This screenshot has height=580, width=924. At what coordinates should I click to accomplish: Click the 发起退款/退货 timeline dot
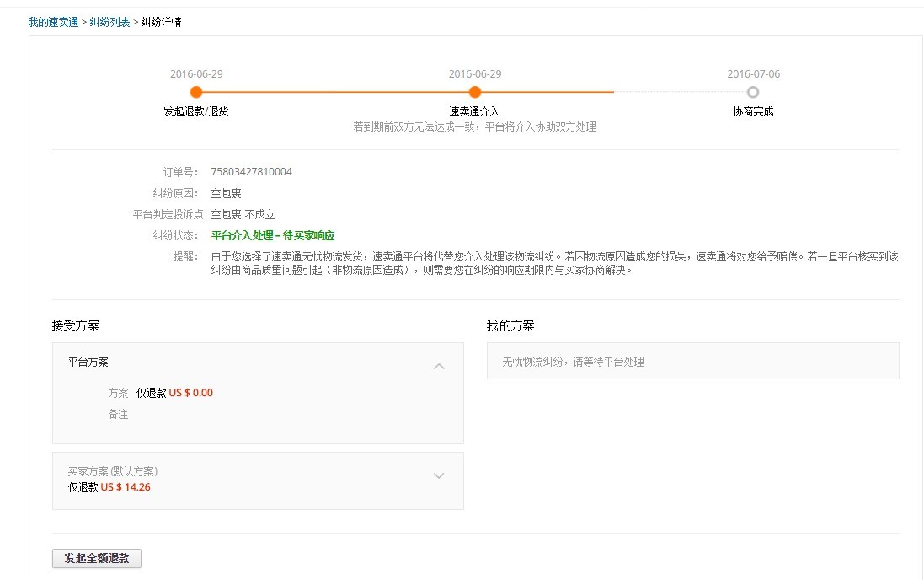(x=196, y=92)
